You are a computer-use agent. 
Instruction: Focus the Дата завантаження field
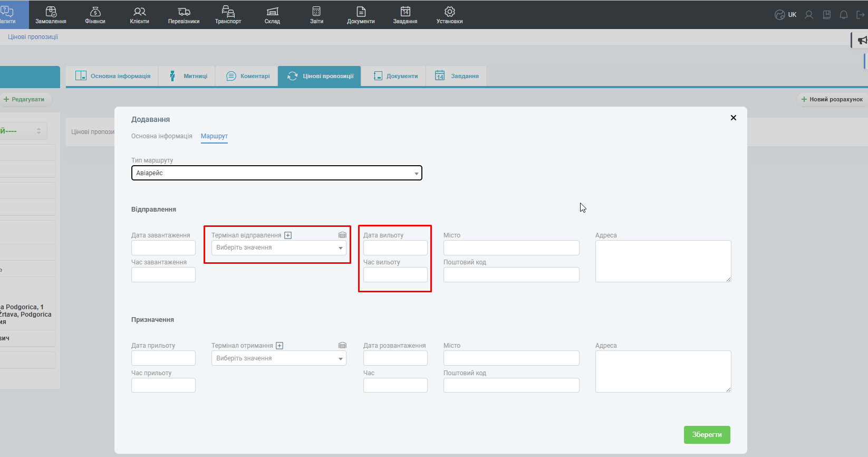coord(163,248)
